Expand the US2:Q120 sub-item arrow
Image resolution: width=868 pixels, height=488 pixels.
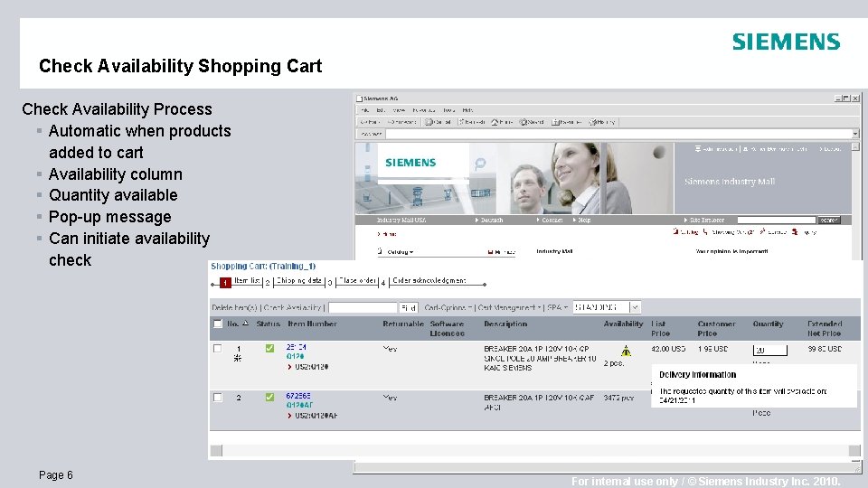click(289, 367)
